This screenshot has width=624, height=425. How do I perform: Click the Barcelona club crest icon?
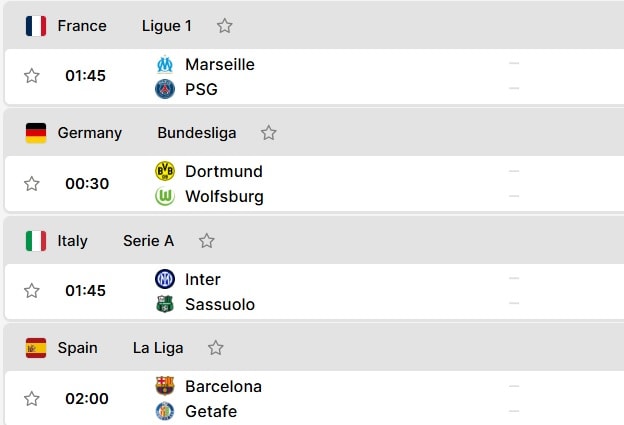click(165, 386)
